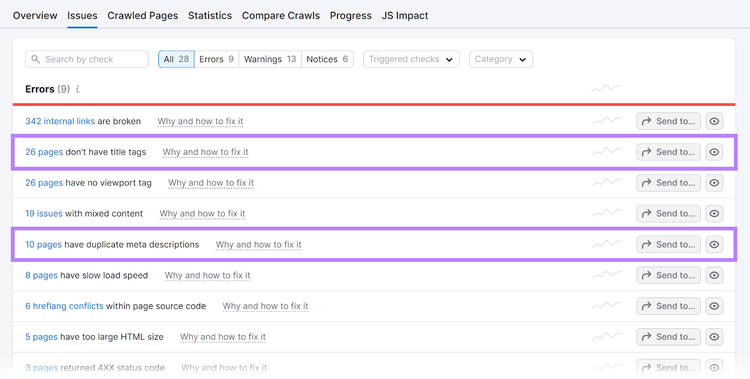Show why and how to fix large HTML size
The image size is (750, 379).
tap(223, 337)
